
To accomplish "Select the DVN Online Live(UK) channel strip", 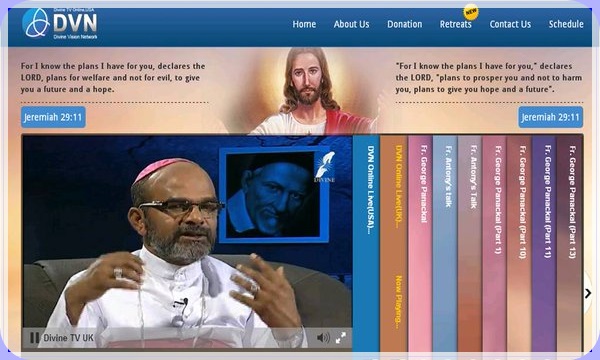I will (394, 243).
